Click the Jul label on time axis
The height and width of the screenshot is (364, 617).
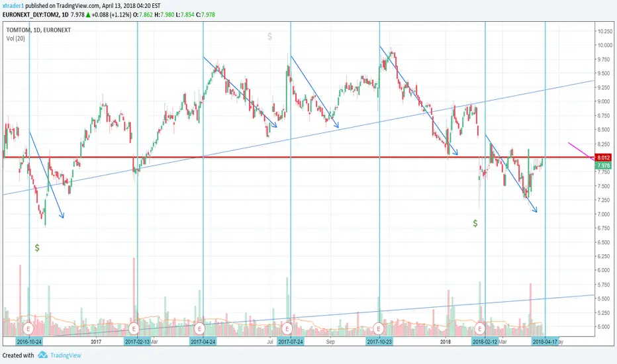(x=270, y=341)
